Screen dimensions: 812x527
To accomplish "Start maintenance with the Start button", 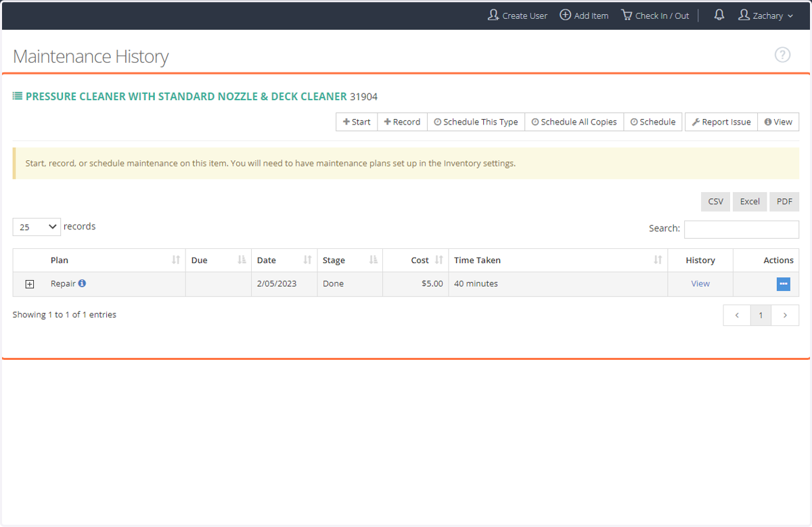I will click(x=357, y=122).
